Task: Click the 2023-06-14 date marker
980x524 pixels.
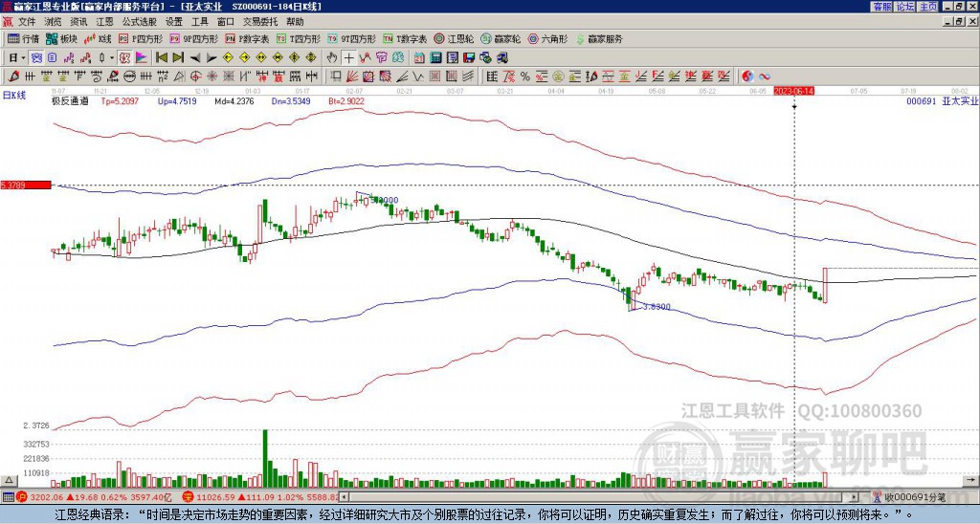Action: (x=794, y=91)
